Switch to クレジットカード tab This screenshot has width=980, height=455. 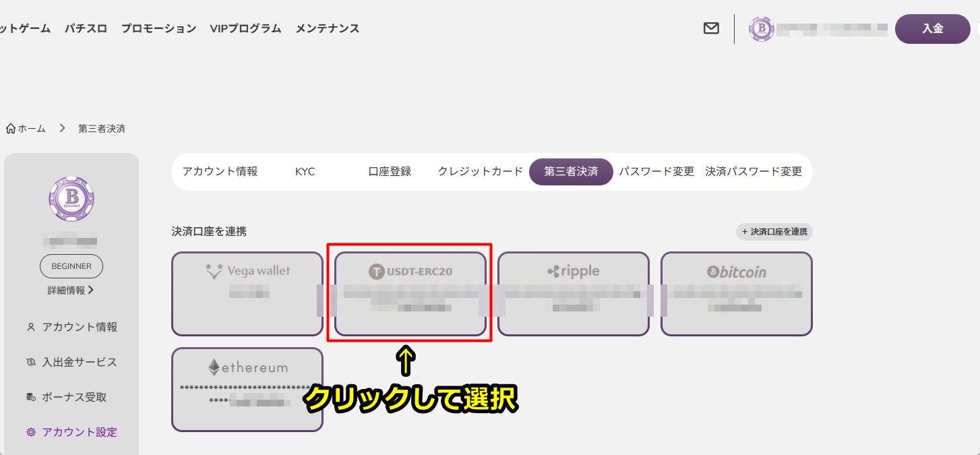[x=481, y=171]
